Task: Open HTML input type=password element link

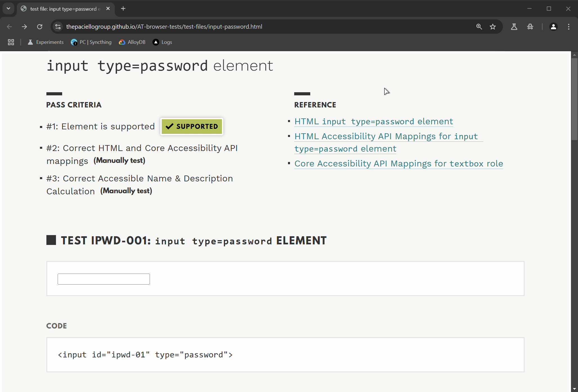Action: click(x=374, y=121)
